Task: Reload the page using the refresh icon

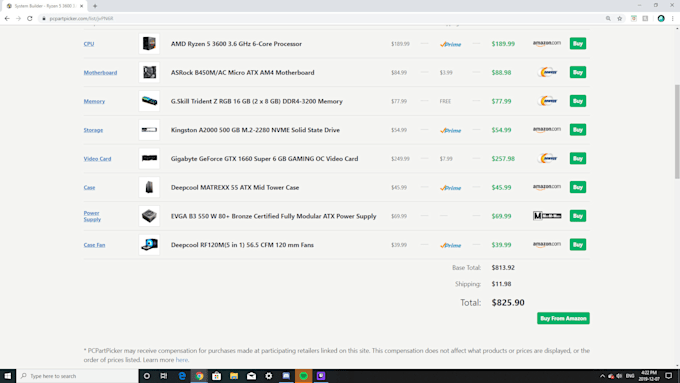Action: point(30,19)
